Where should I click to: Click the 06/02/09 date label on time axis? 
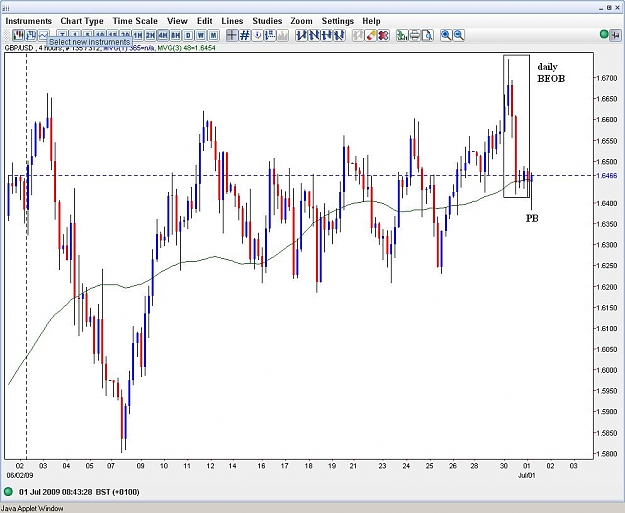(x=20, y=475)
